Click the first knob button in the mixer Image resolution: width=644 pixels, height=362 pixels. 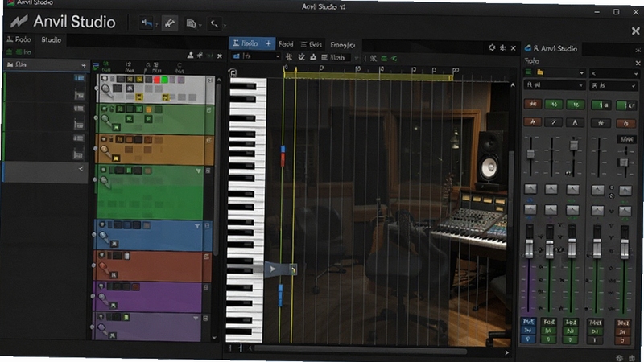point(530,189)
